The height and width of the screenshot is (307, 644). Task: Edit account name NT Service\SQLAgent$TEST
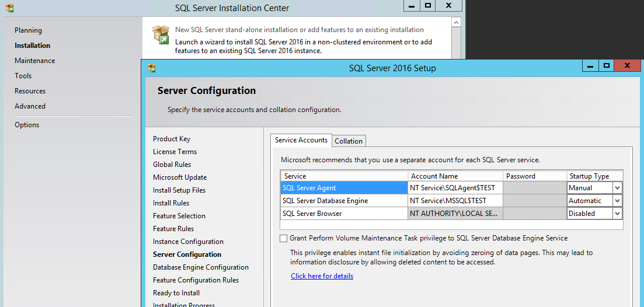pyautogui.click(x=455, y=188)
